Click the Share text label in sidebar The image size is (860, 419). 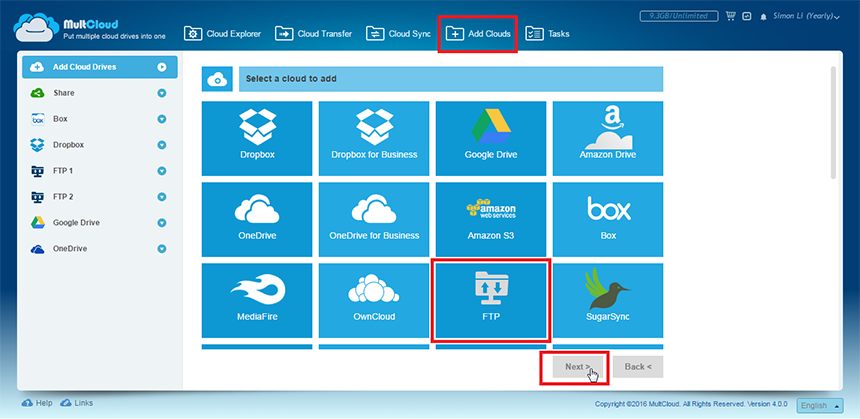tap(64, 93)
